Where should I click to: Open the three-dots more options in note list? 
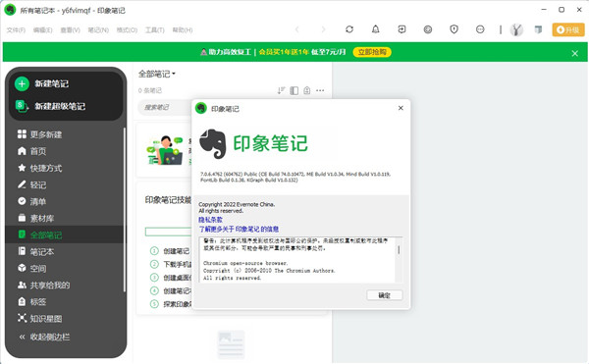pyautogui.click(x=320, y=90)
